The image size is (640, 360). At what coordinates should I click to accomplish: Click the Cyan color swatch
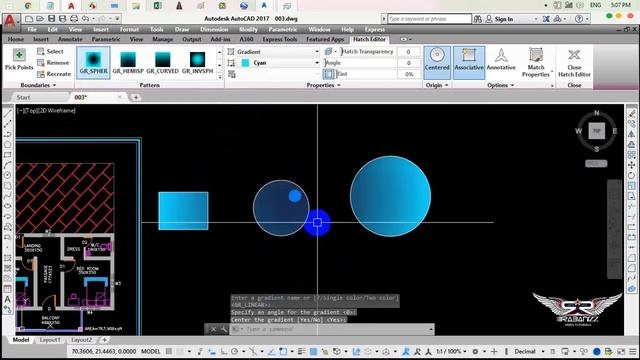click(245, 63)
